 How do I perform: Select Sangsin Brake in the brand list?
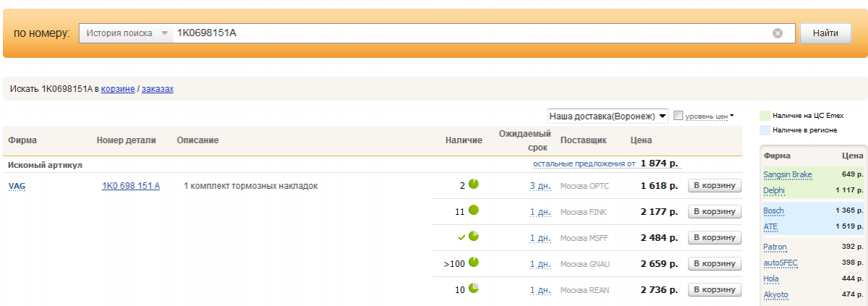787,175
